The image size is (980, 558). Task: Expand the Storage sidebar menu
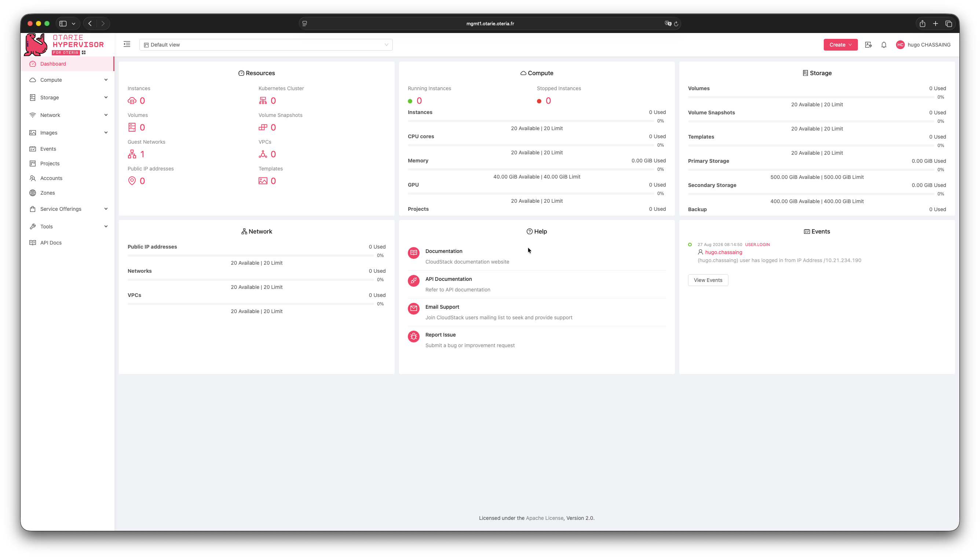(68, 98)
